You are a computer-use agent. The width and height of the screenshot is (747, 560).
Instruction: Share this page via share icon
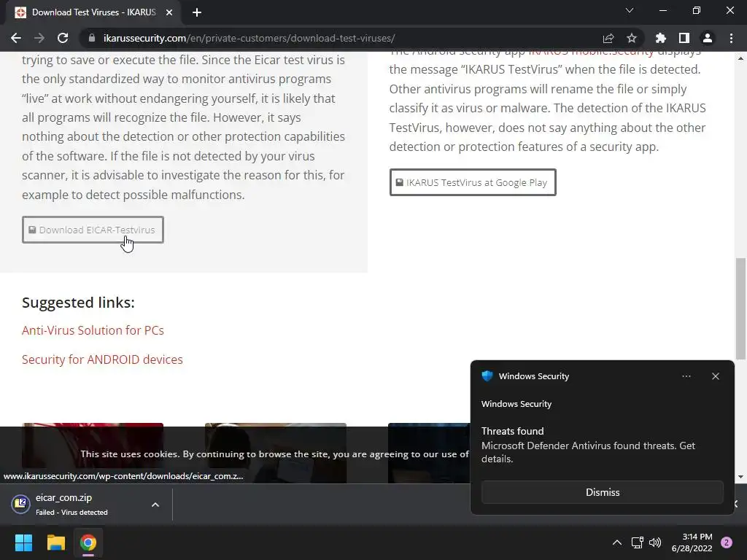click(x=608, y=38)
